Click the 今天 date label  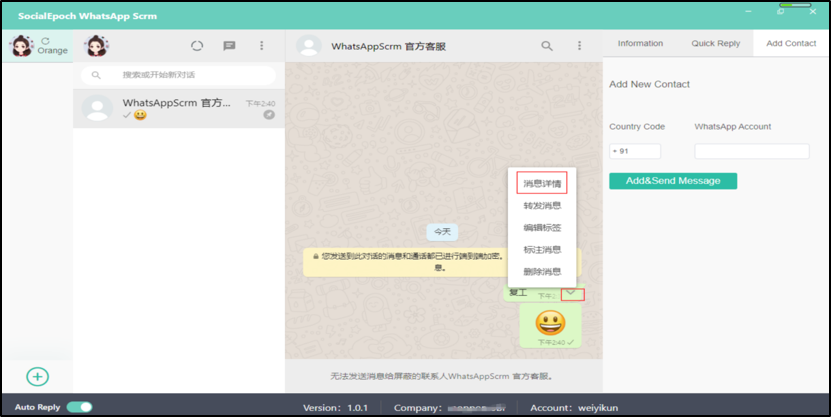coord(442,232)
